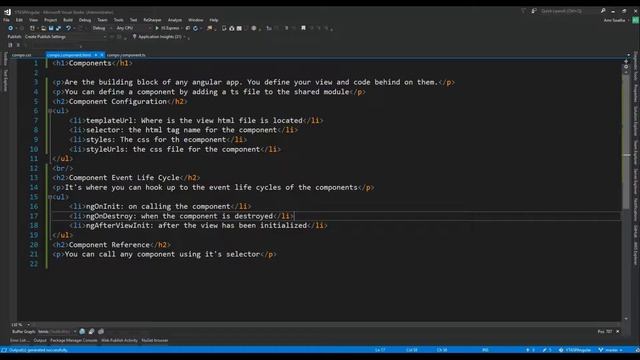Open the Test menu
Image resolution: width=640 pixels, height=360 pixels.
point(133,20)
